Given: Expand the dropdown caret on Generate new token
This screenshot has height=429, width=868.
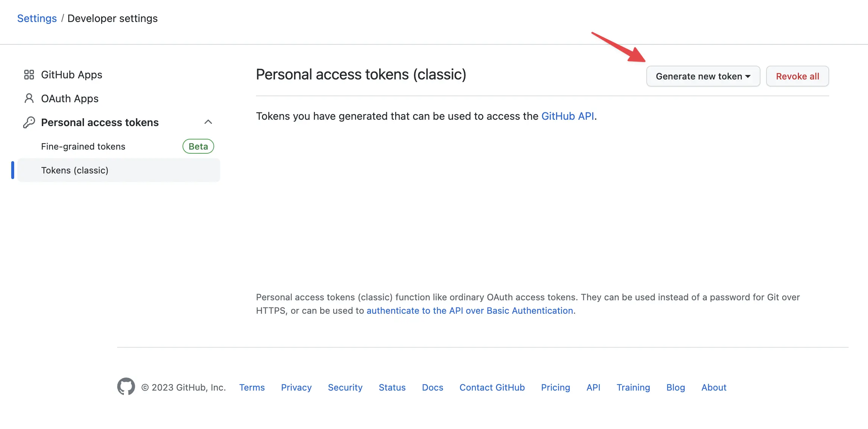Looking at the screenshot, I should pos(747,76).
